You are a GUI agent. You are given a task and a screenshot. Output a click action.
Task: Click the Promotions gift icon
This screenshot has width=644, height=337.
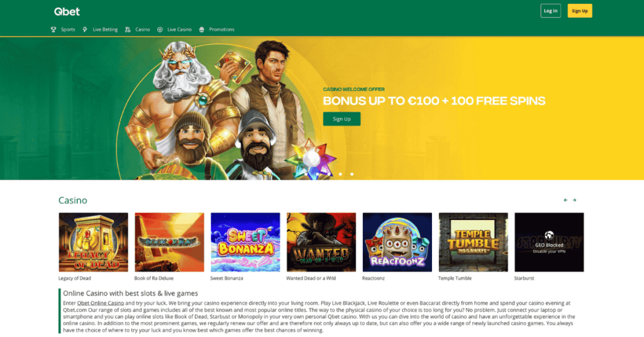[202, 30]
